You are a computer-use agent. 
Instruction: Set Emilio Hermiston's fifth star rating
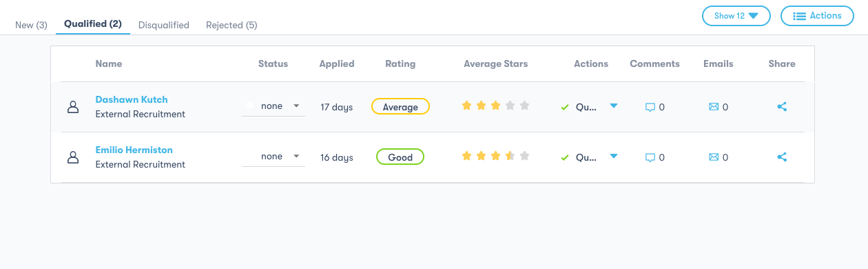pyautogui.click(x=525, y=156)
